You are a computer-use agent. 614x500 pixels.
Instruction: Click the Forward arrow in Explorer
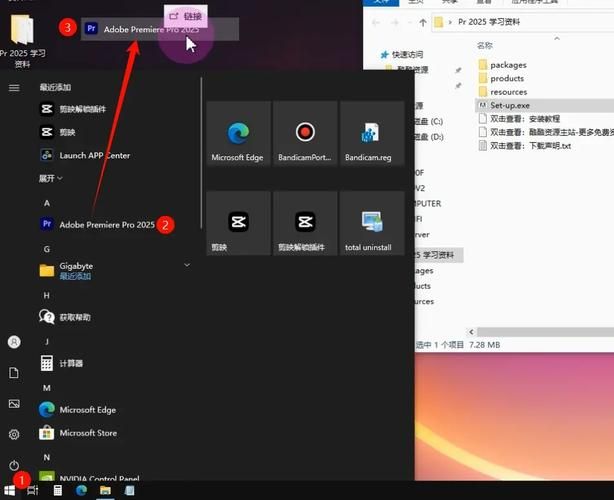(395, 22)
